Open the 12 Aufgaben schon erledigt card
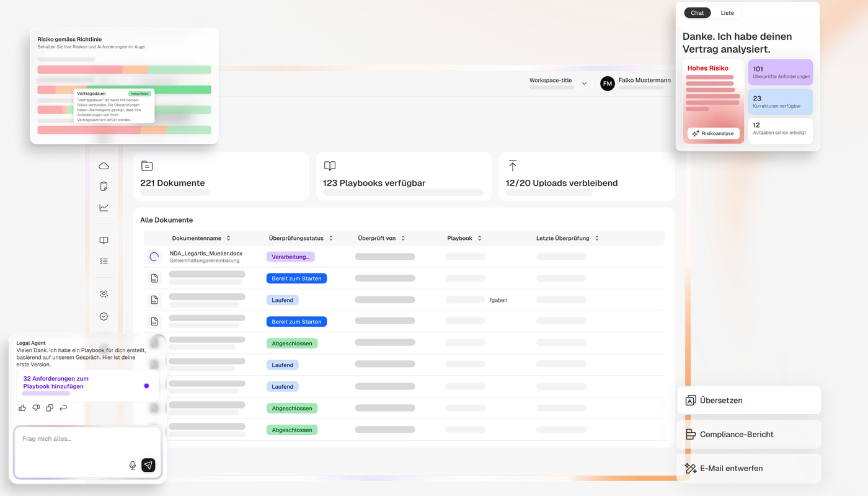Screen dimensions: 868x496 (x=780, y=131)
